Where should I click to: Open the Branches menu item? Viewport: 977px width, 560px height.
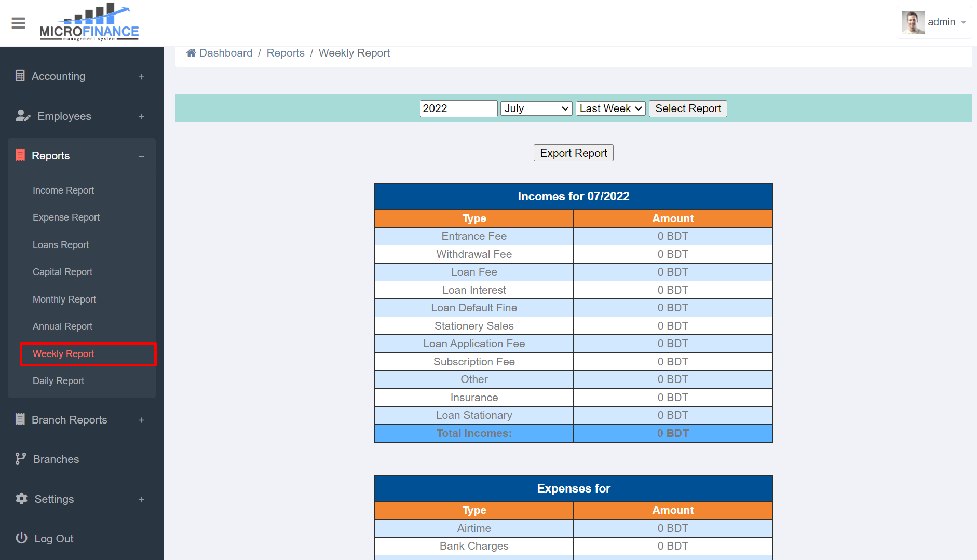click(x=56, y=459)
